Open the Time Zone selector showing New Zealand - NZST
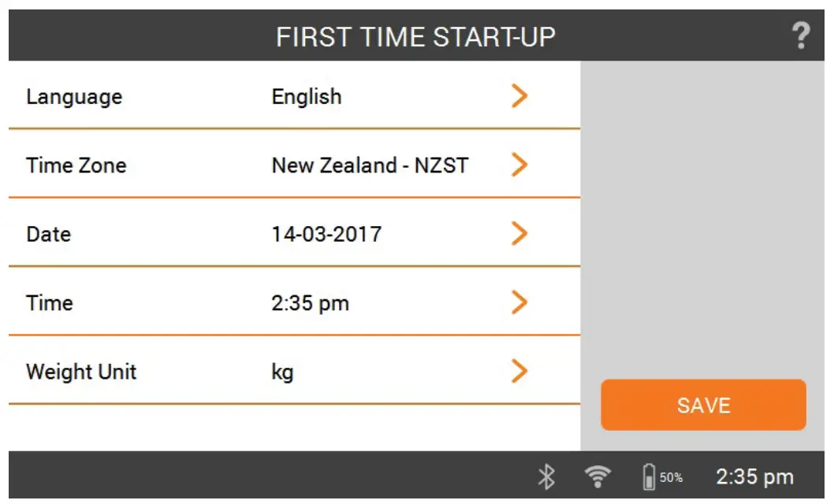Image resolution: width=834 pixels, height=504 pixels. click(370, 165)
